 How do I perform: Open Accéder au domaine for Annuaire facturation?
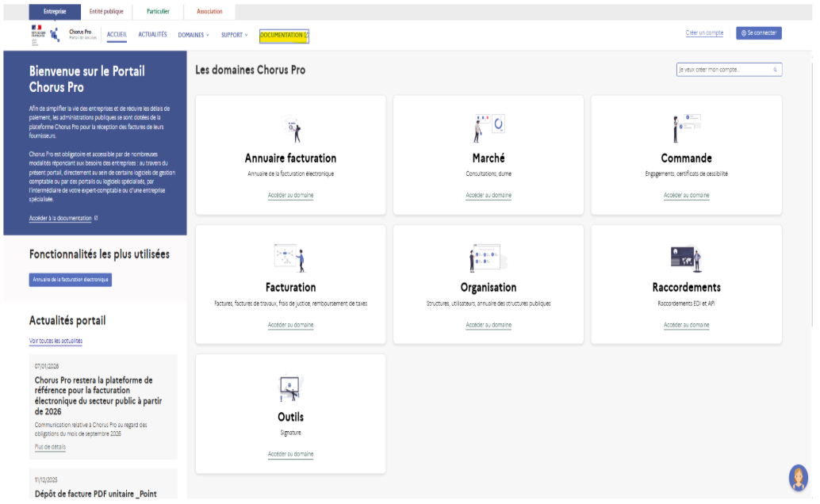[x=291, y=195]
